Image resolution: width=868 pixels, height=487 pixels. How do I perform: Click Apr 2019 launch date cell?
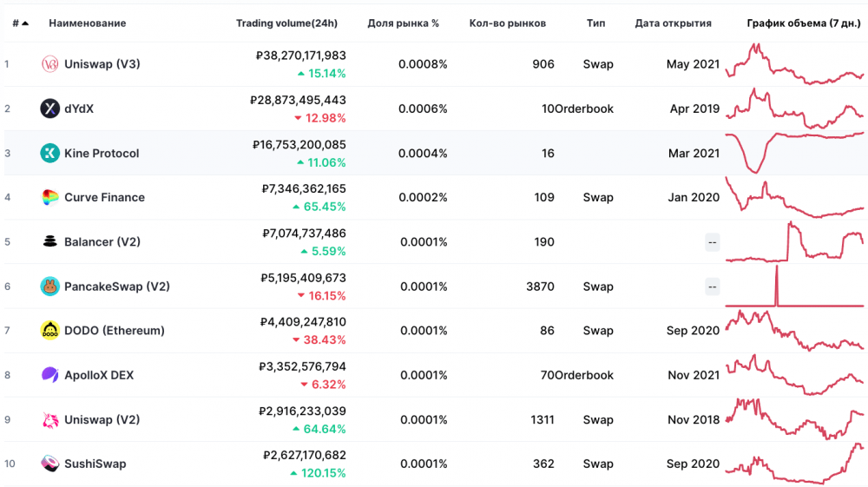[694, 109]
